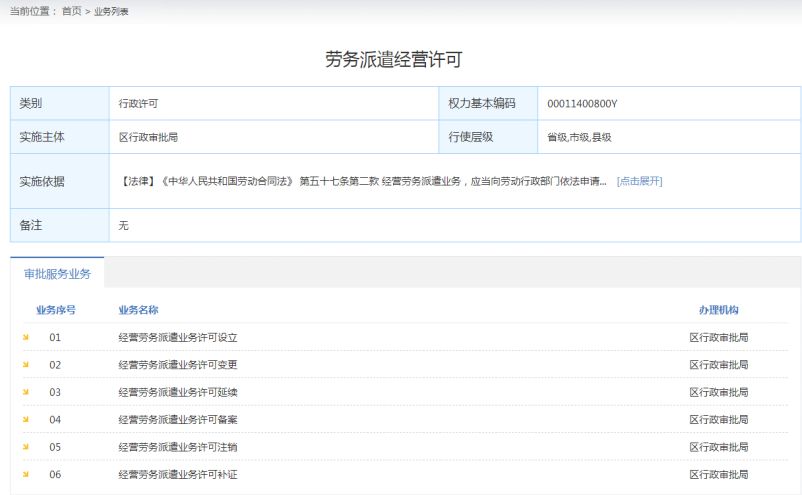Click the 权力基本编码 label cell
802x495 pixels.
[488, 103]
